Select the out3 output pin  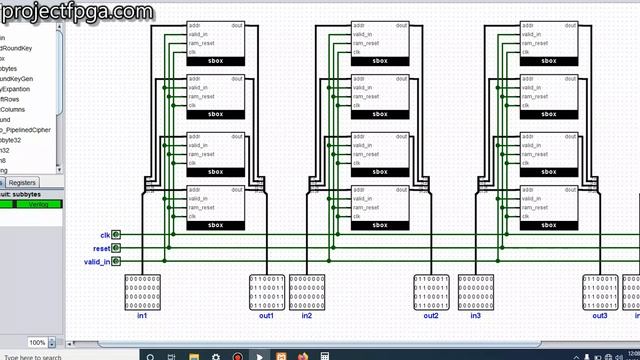[600, 292]
